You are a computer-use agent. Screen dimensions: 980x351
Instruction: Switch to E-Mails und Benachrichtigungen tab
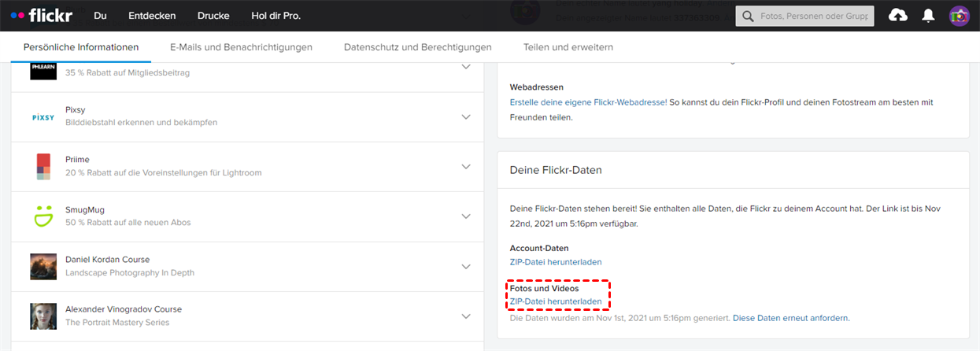[x=241, y=47]
